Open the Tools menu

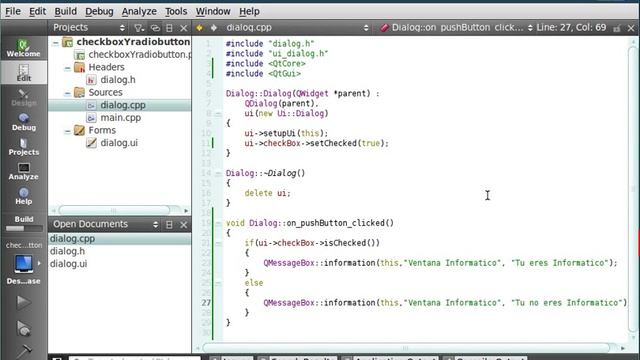tap(176, 11)
